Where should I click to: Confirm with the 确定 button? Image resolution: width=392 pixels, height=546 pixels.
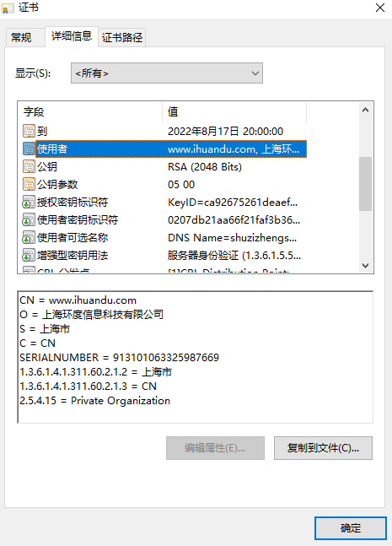350,528
